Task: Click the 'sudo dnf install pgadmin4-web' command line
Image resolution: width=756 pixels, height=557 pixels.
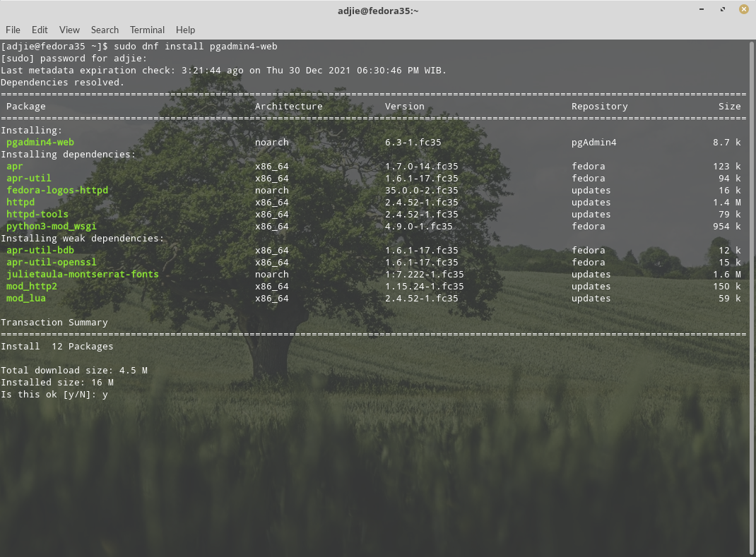Action: pos(196,47)
